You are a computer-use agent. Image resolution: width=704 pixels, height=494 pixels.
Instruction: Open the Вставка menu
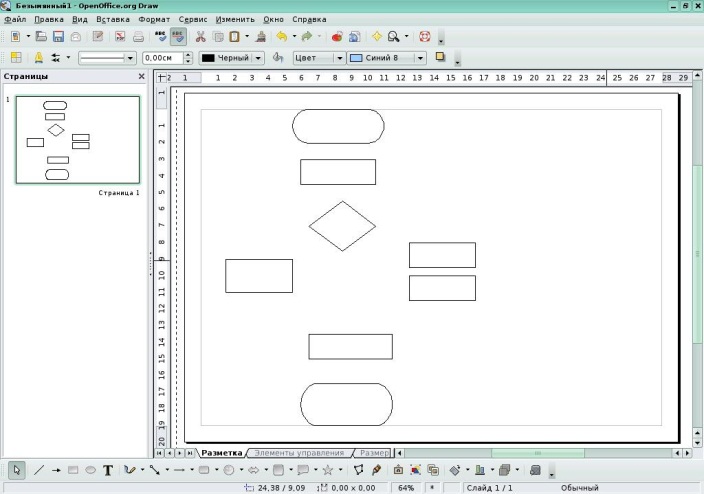[x=113, y=19]
